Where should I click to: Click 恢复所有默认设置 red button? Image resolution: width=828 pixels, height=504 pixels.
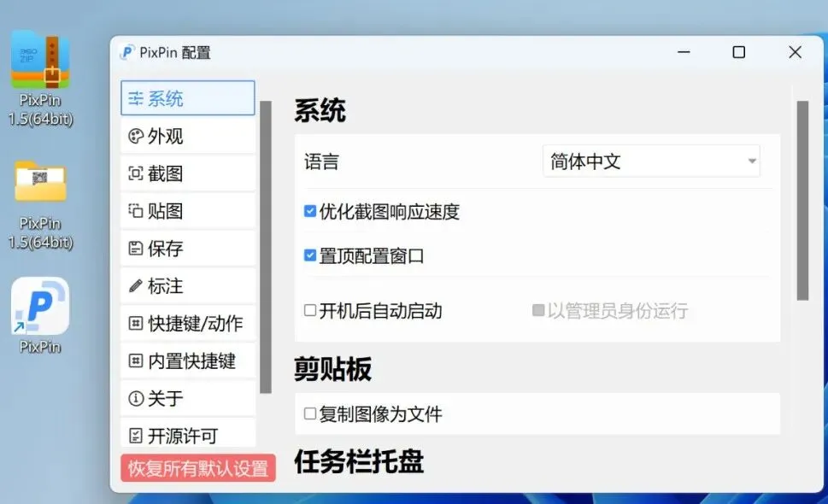click(x=198, y=468)
